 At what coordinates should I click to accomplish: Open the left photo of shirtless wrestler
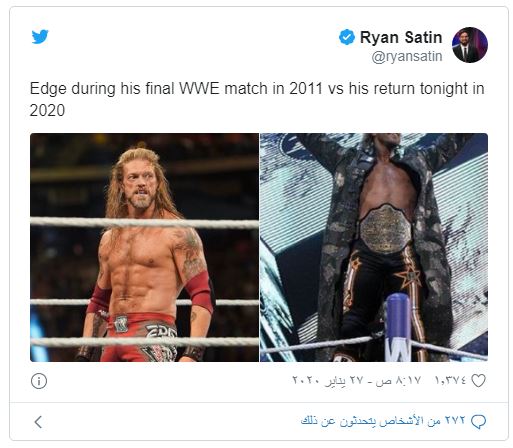144,247
